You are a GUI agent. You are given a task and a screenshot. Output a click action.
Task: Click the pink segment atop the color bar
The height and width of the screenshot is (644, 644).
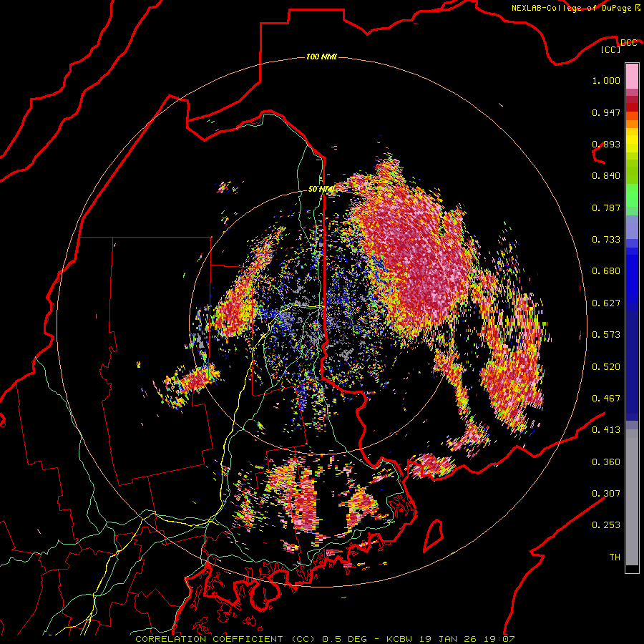coord(632,76)
